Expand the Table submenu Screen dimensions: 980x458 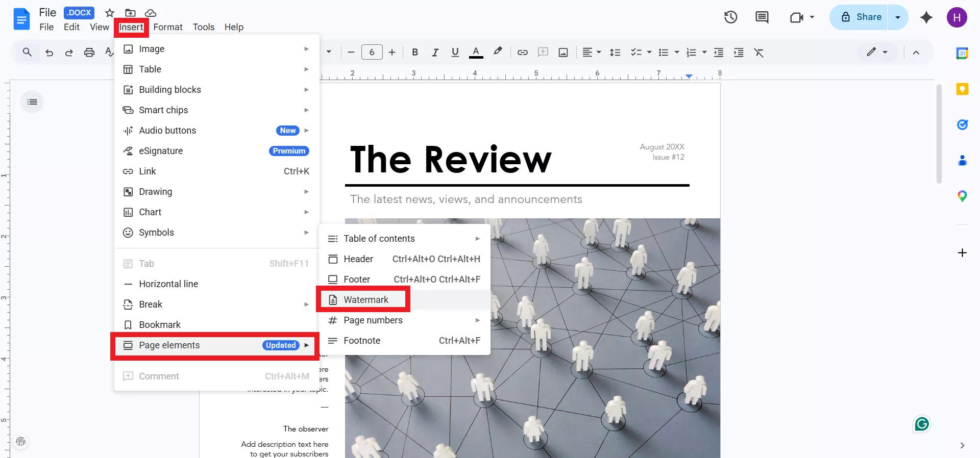coord(217,69)
